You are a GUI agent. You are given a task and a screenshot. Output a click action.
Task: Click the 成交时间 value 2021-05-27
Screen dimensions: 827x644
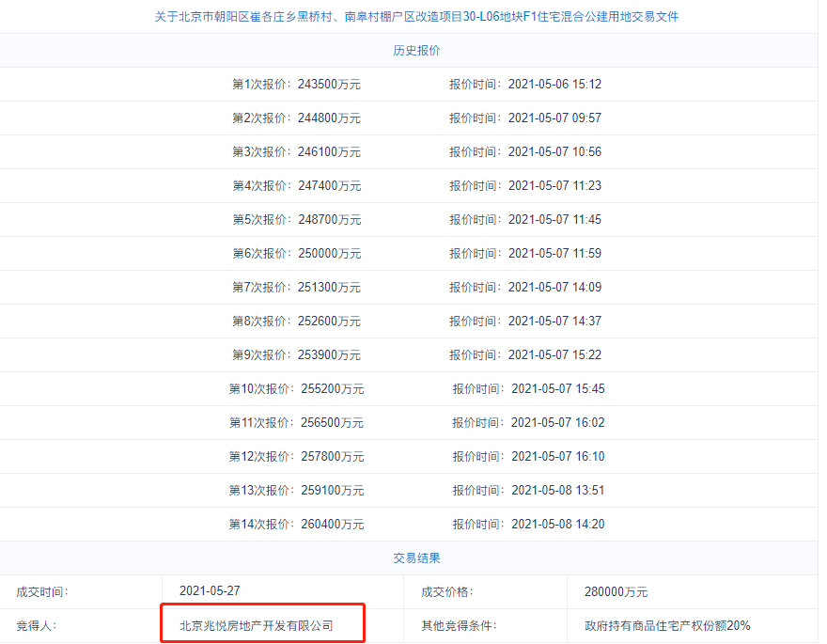coord(210,590)
